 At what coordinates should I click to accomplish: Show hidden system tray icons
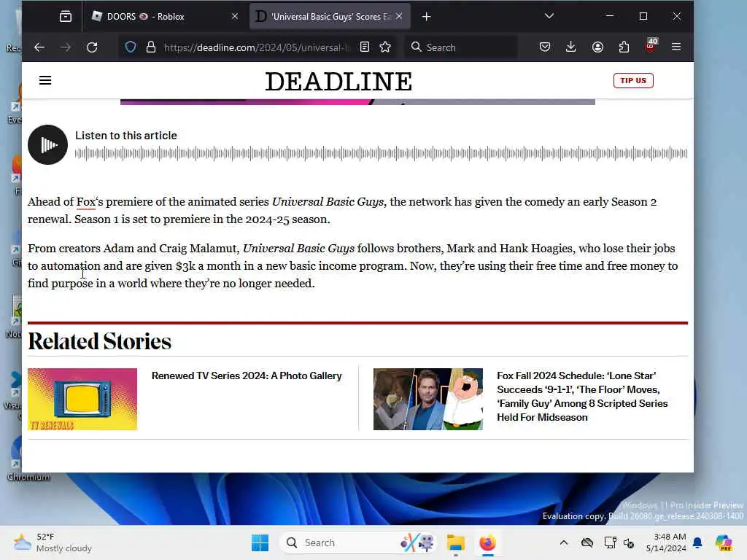pos(564,542)
